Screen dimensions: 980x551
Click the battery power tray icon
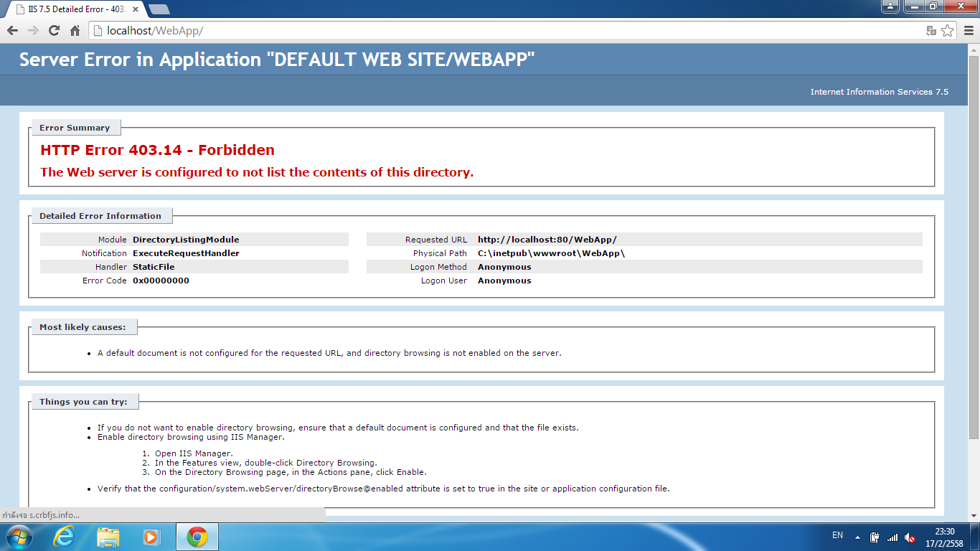tap(875, 537)
